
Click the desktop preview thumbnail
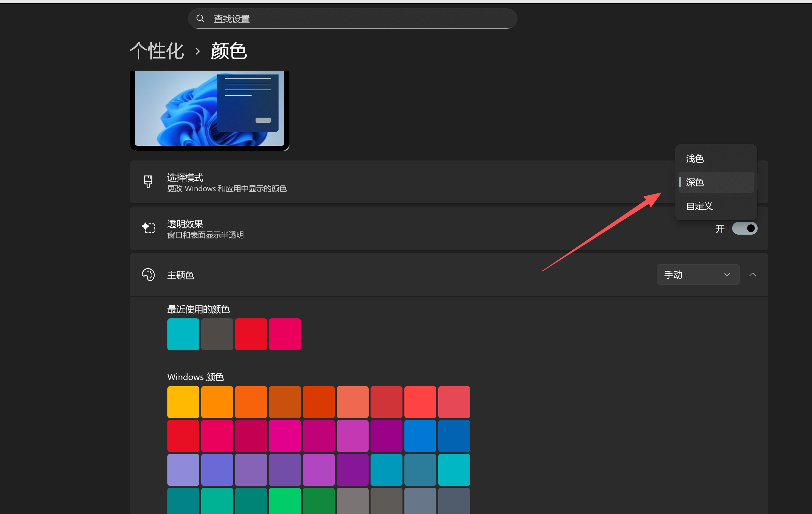210,110
